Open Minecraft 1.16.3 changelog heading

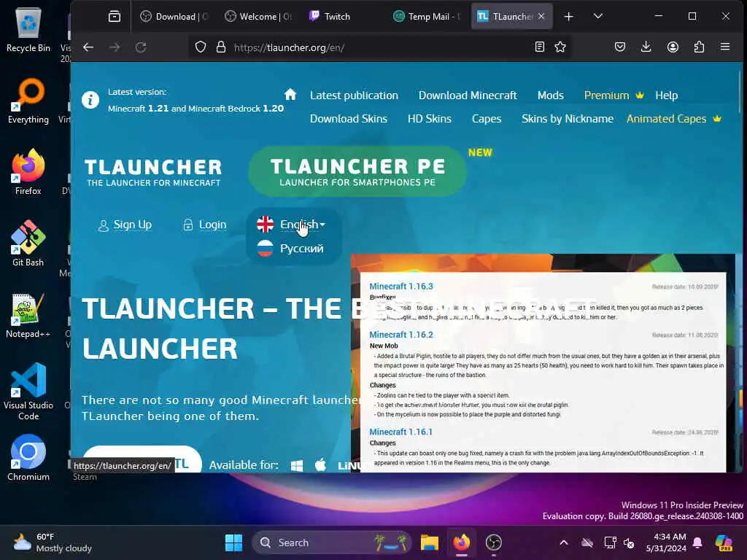(x=401, y=286)
